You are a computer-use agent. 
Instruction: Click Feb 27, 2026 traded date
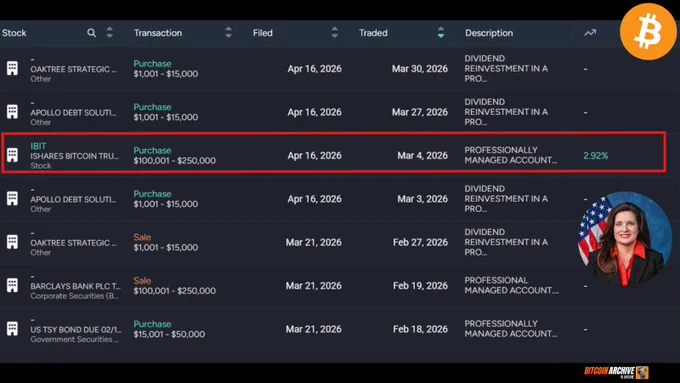(x=420, y=242)
